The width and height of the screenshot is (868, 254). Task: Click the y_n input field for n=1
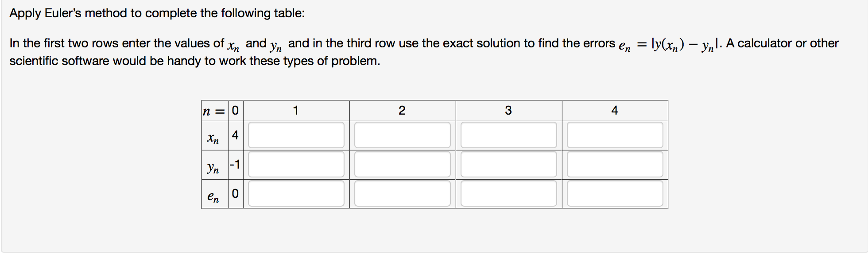(296, 164)
